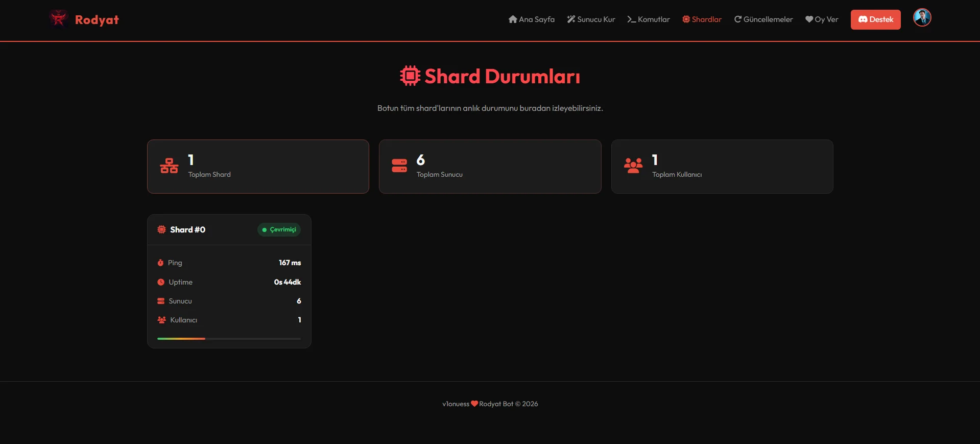980x444 pixels.
Task: Click the chip icon beside Shard Durumları
Action: click(x=410, y=76)
